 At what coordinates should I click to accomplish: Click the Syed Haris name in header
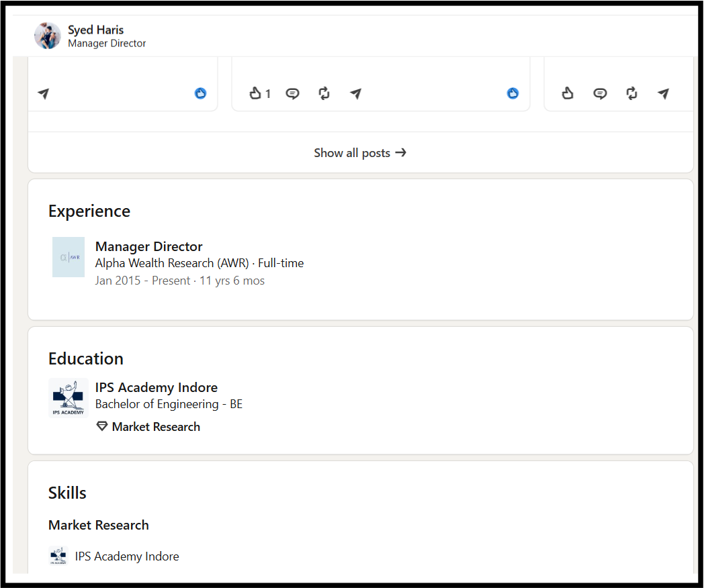click(x=95, y=30)
